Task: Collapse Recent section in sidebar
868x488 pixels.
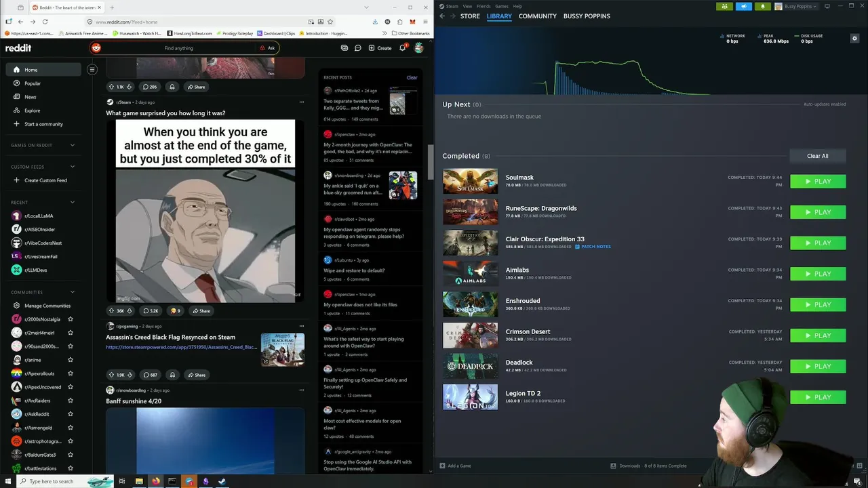Action: 73,202
